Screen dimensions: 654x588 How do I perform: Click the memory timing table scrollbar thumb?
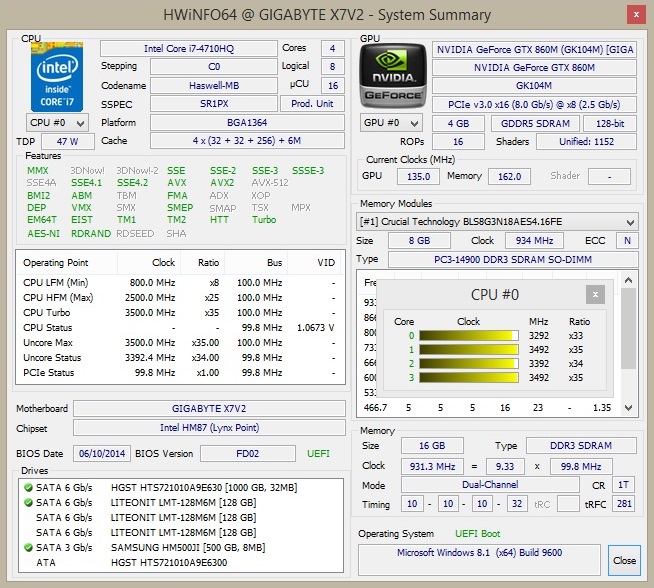(x=629, y=329)
